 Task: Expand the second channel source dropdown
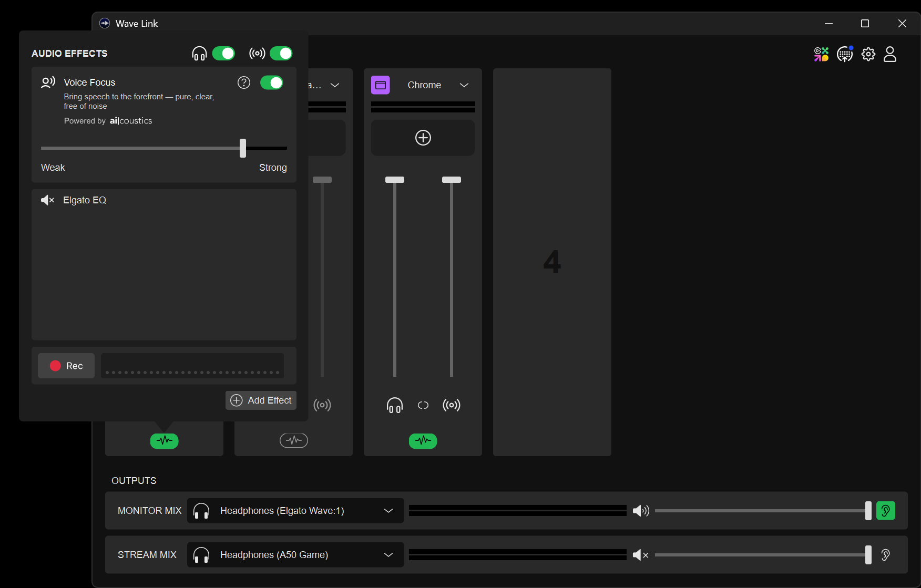(x=335, y=85)
